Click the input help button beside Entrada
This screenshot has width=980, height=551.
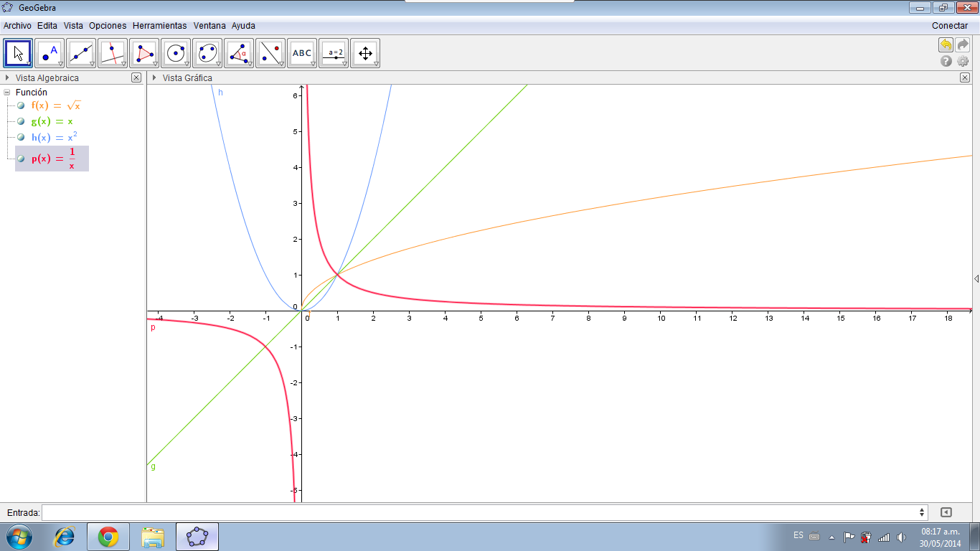pos(946,512)
